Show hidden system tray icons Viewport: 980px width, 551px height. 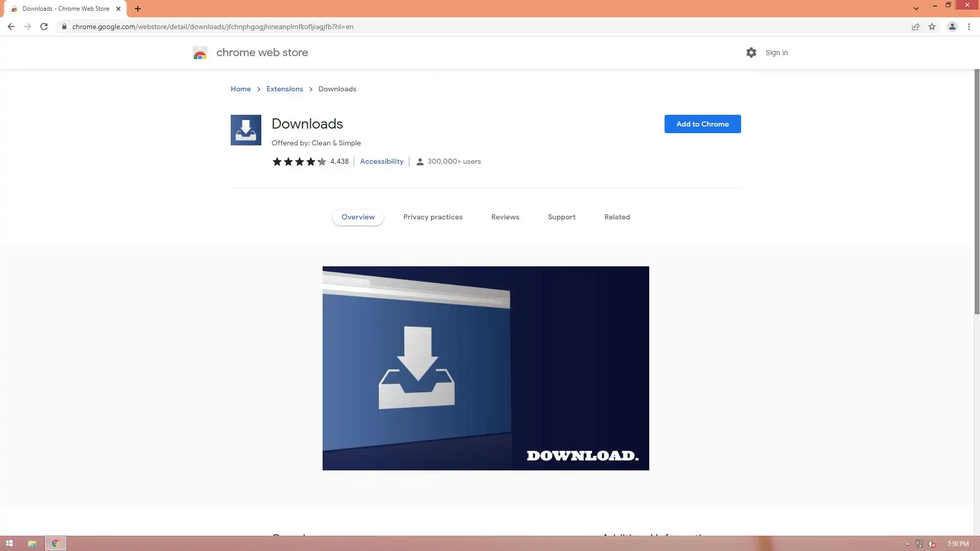[x=907, y=544]
